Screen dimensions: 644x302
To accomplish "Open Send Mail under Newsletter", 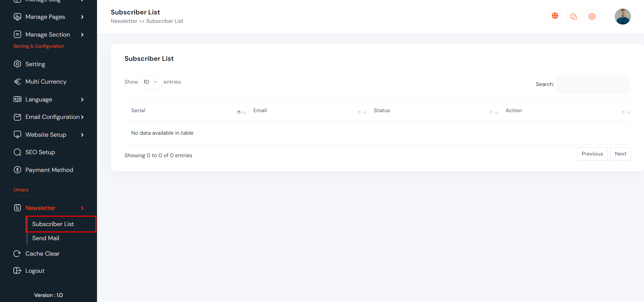I will click(46, 238).
